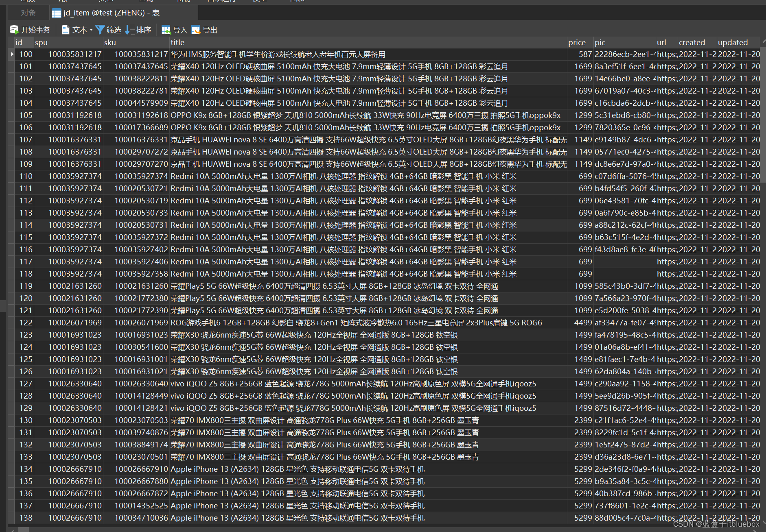766x532 pixels.
Task: Select sku cell 100021772380
Action: click(136, 298)
